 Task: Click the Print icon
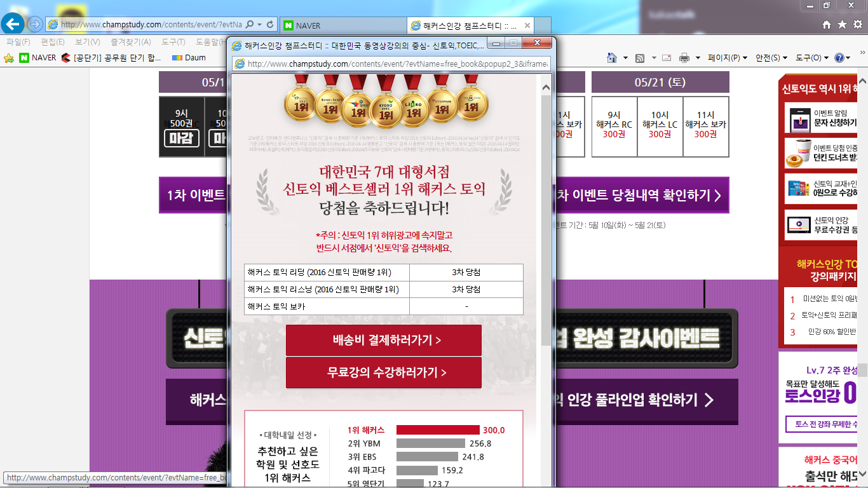click(684, 58)
